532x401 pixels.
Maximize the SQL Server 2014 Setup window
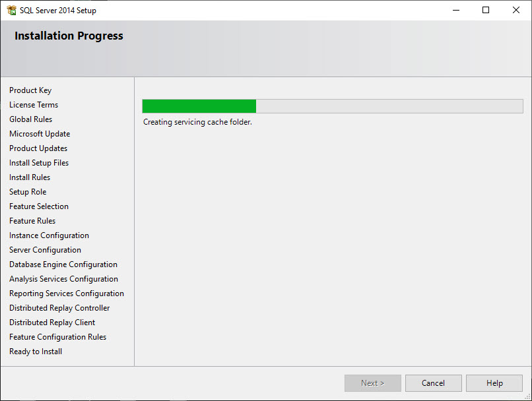[x=486, y=10]
